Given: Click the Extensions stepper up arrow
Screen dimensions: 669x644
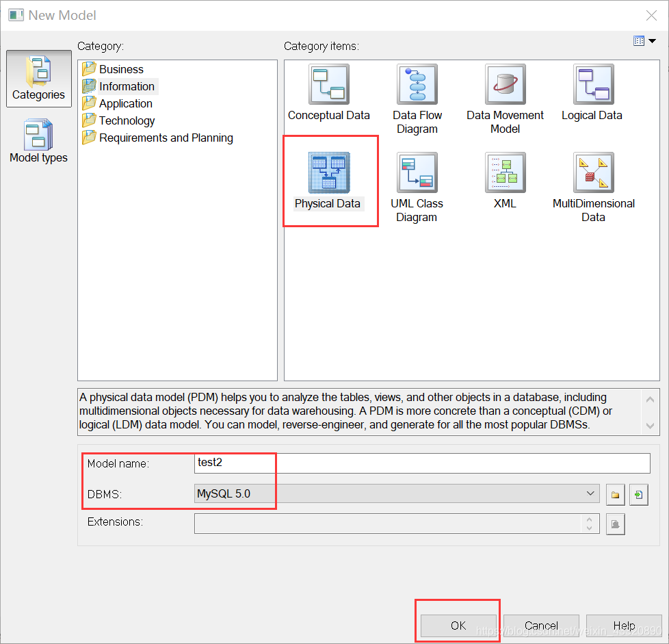Looking at the screenshot, I should [x=589, y=519].
